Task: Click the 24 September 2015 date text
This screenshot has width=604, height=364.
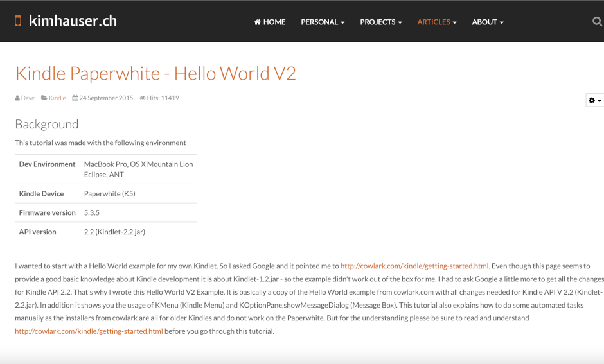Action: coord(107,98)
